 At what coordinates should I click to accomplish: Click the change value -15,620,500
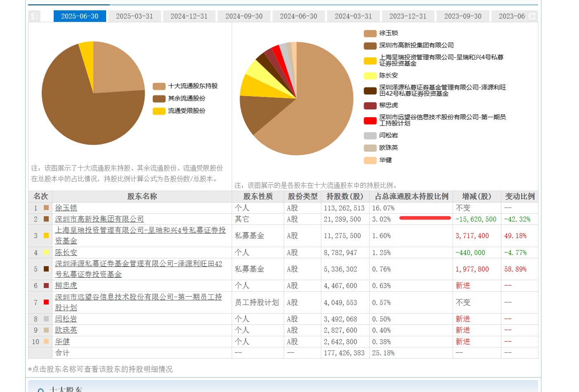pos(476,219)
